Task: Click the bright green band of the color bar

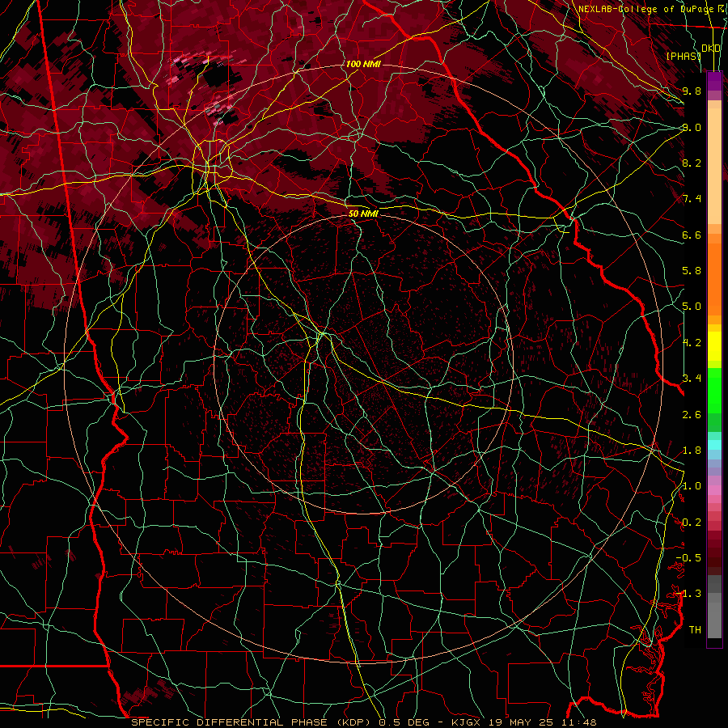Action: click(714, 390)
